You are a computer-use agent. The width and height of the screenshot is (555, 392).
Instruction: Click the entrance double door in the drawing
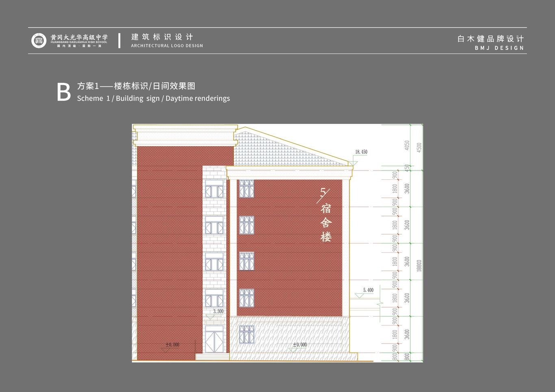pos(214,342)
